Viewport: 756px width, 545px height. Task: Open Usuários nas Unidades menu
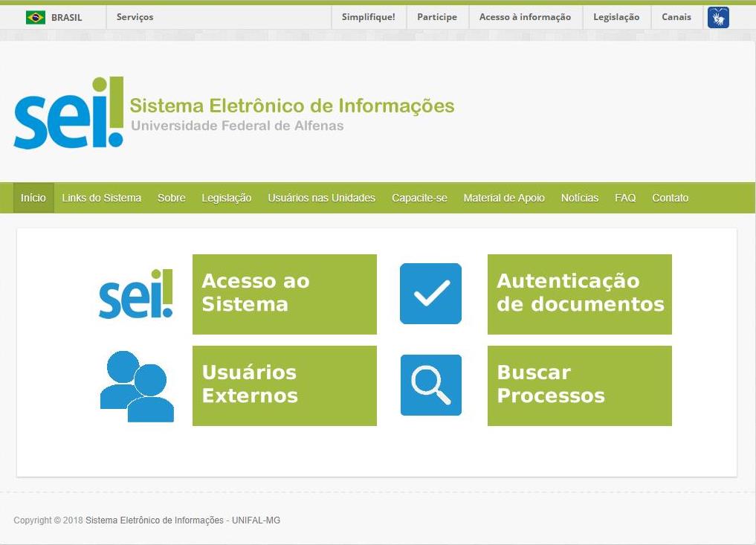click(322, 198)
